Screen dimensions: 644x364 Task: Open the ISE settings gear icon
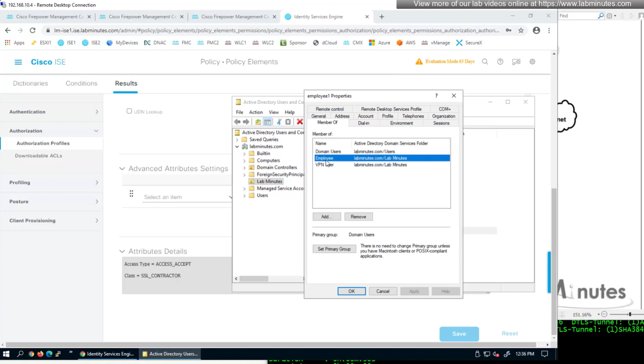click(532, 62)
